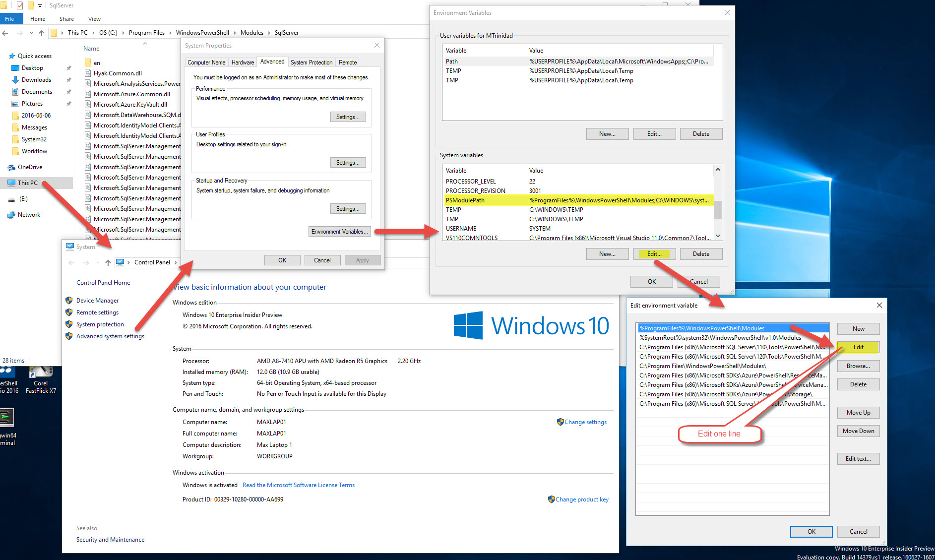
Task: Click the Network icon in navigation pane
Action: [x=11, y=215]
